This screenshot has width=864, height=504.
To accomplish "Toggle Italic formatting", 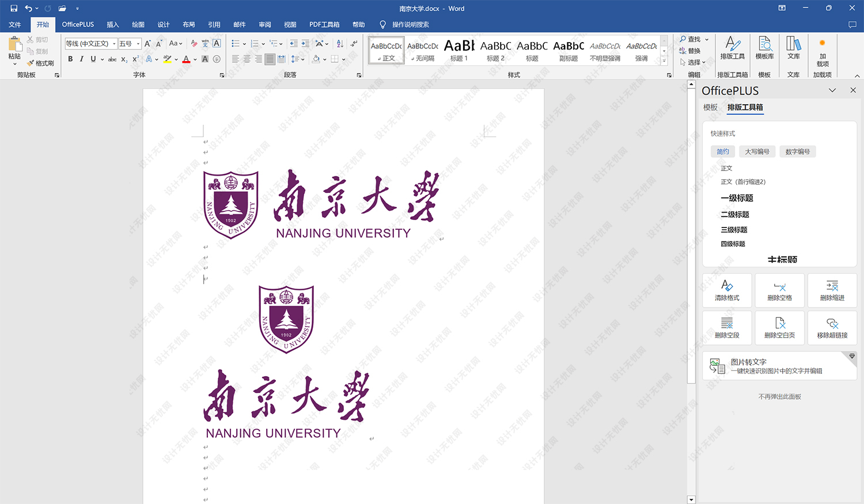I will pos(81,59).
